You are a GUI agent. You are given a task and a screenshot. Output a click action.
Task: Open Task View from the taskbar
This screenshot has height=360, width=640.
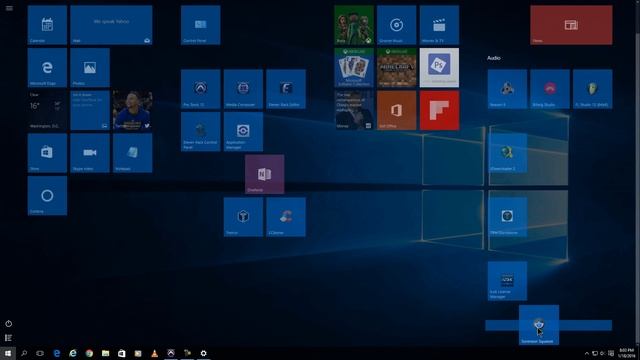point(40,353)
